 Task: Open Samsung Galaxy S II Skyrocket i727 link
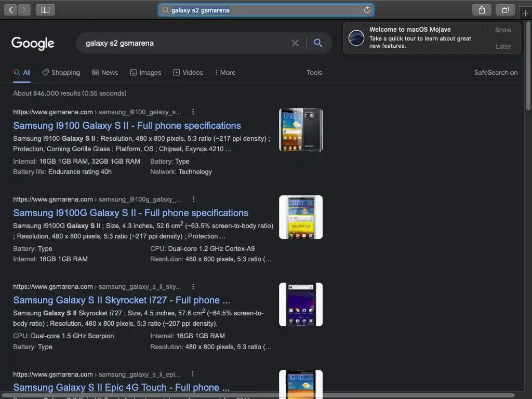tap(122, 300)
